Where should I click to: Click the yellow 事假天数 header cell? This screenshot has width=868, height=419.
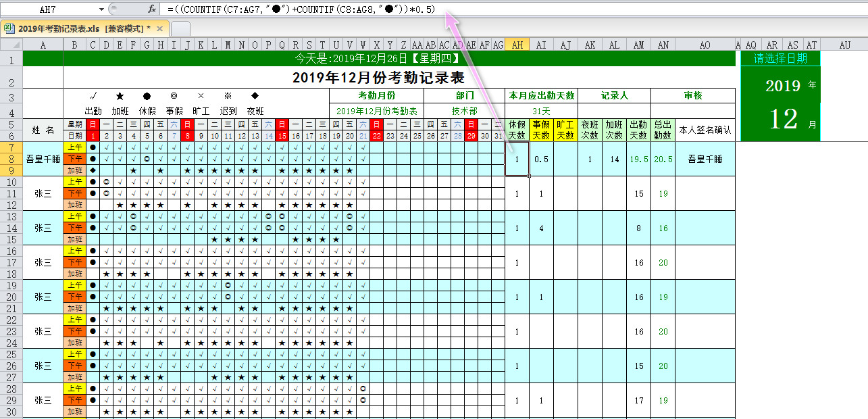click(x=541, y=130)
